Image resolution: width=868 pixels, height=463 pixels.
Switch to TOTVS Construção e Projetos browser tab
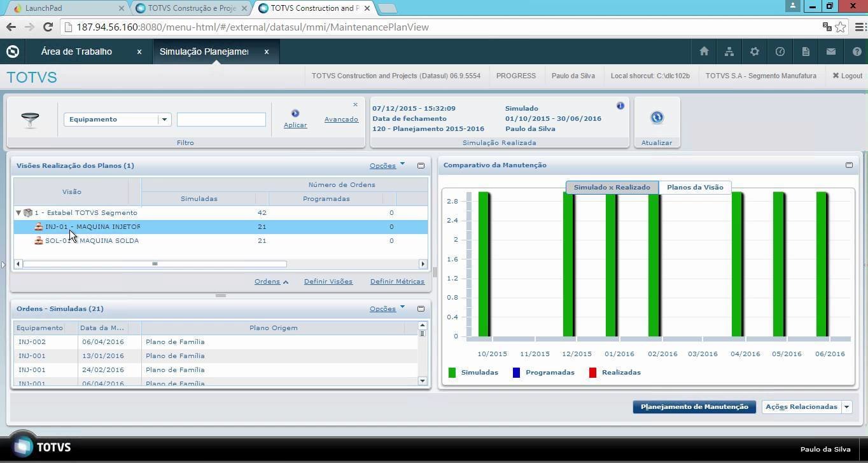coord(192,8)
